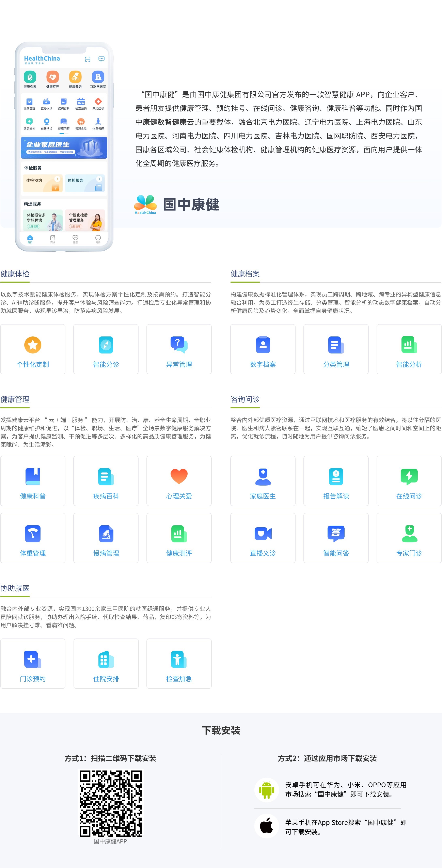Open 个性化检后管理服务 card in phone

[84, 220]
